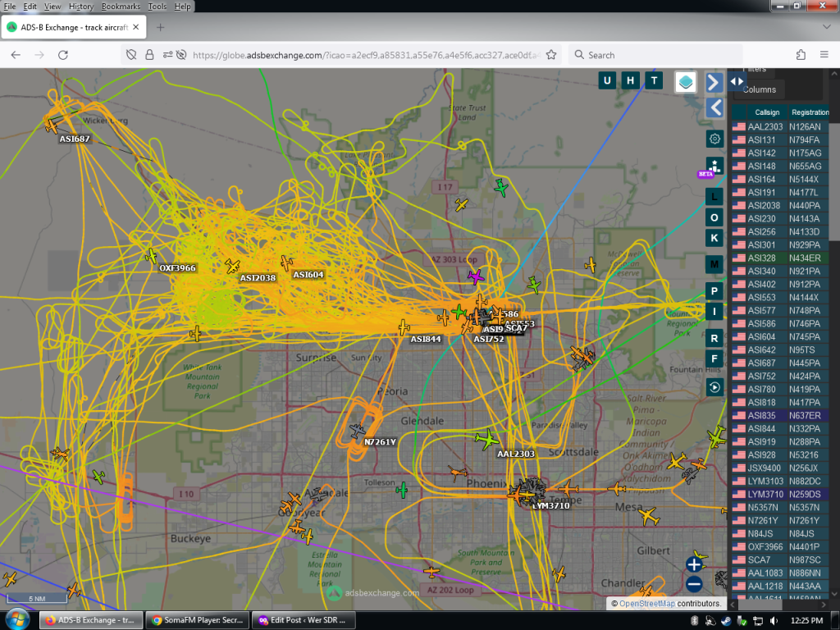The height and width of the screenshot is (630, 840).
Task: Click the Firefox Search field
Action: coord(655,55)
